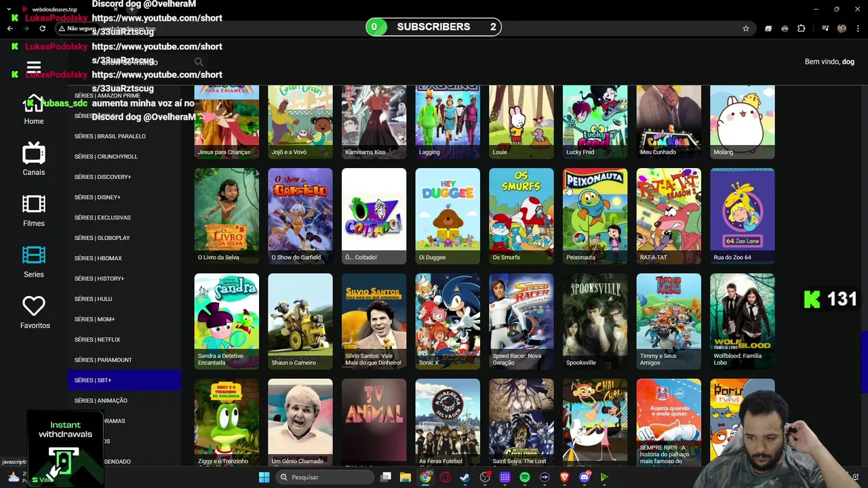Screen dimensions: 868x488
Task: Open As Feras Futebol poster
Action: (448, 422)
